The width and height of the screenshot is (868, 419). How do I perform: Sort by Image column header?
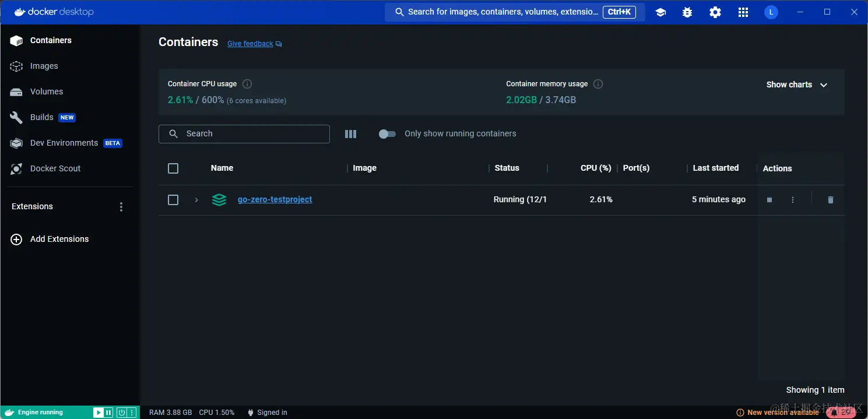pyautogui.click(x=365, y=168)
